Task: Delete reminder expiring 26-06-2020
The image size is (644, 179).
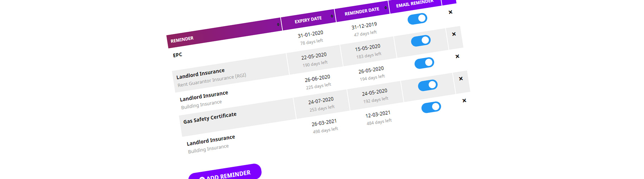Action: click(457, 57)
